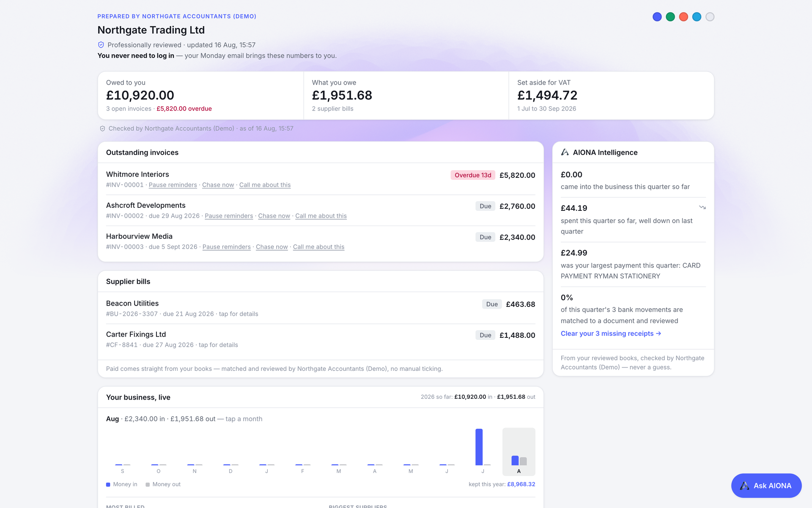
Task: Click the shield icon beside Professionally reviewed
Action: 101,45
